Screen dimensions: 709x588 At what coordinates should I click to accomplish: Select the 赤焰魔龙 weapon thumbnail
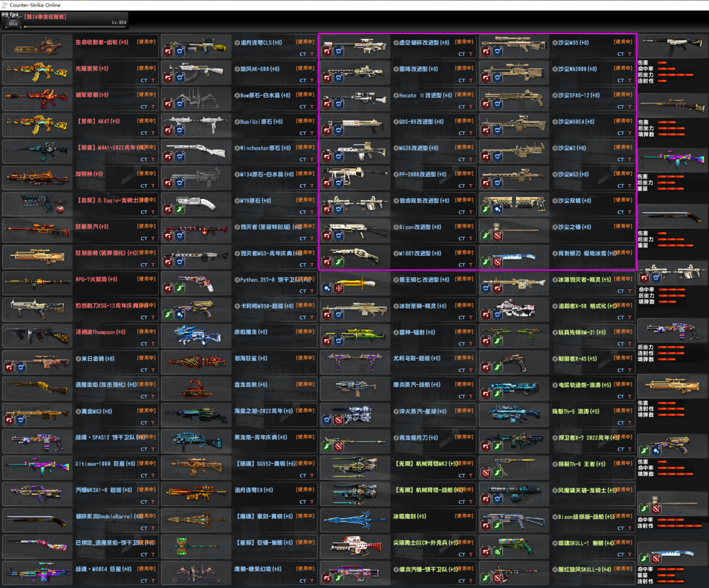(196, 336)
